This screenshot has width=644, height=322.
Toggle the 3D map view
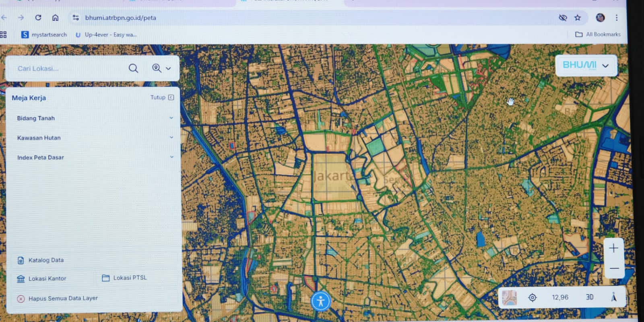tap(589, 297)
